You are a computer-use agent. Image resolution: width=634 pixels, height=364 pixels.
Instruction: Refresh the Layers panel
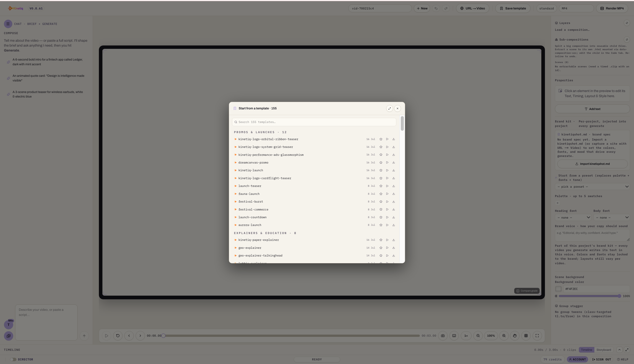627,23
